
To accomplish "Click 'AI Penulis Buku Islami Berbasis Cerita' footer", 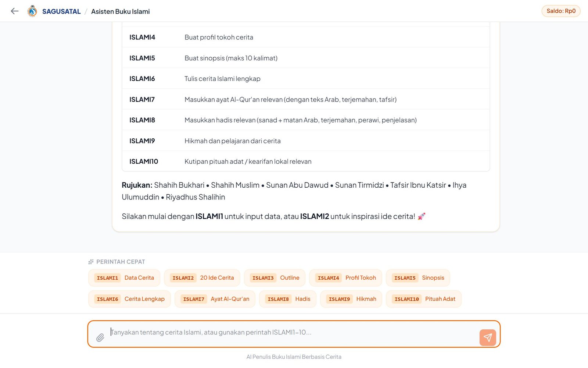I will [x=294, y=357].
